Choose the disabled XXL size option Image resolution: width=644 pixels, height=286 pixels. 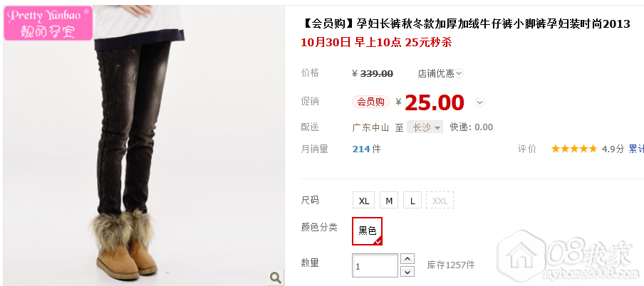coord(440,201)
